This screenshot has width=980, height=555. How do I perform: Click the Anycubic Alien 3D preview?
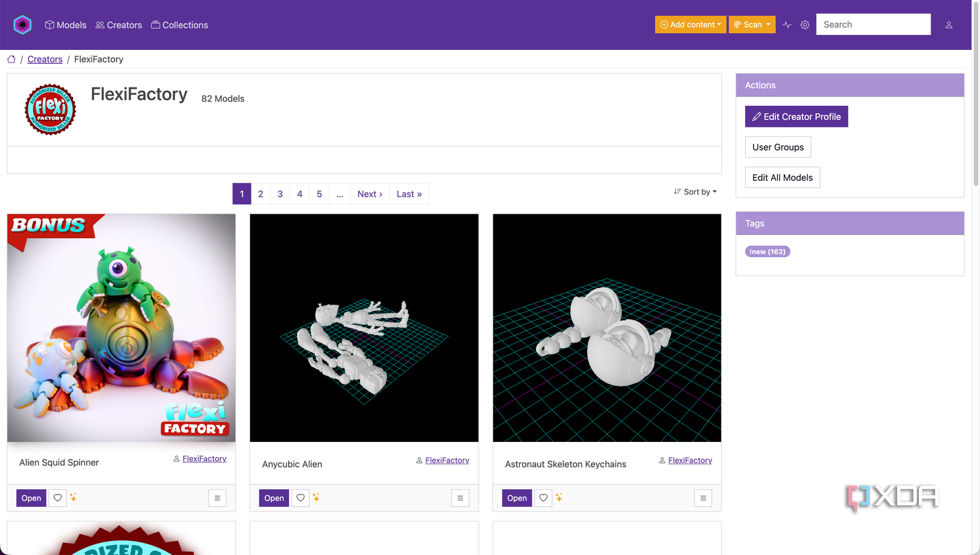(364, 327)
